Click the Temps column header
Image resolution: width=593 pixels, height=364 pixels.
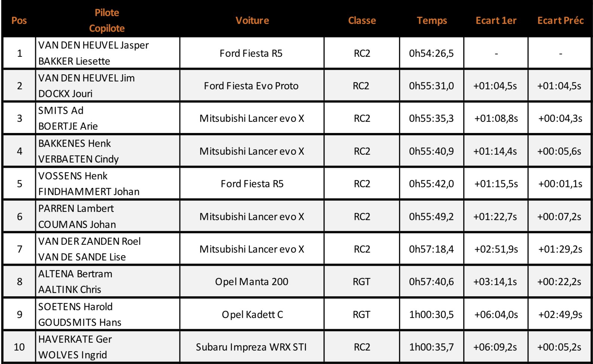[432, 21]
